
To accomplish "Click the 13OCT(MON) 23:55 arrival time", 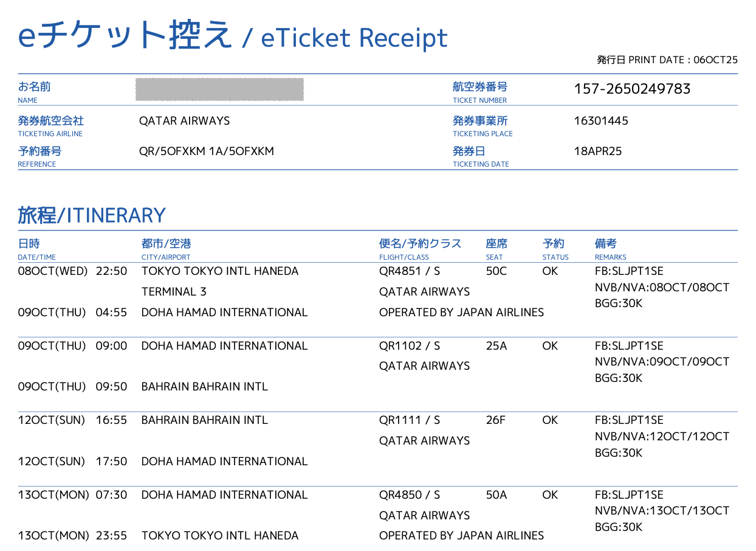I will point(72,536).
